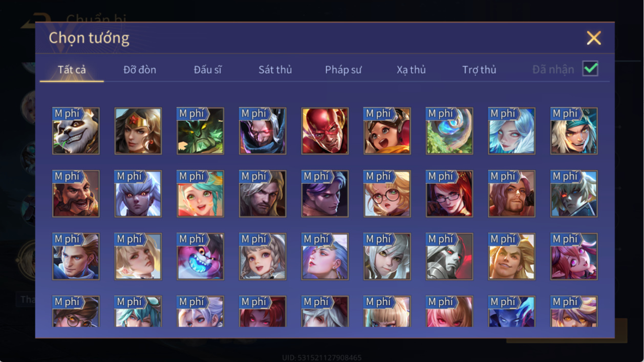Pick the red-haired woman with glasses

449,194
